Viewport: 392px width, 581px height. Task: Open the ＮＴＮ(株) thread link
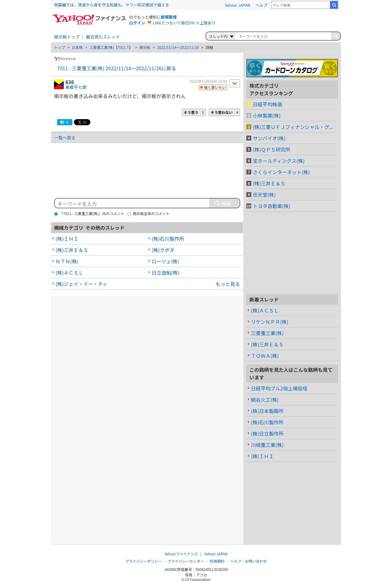pos(67,261)
